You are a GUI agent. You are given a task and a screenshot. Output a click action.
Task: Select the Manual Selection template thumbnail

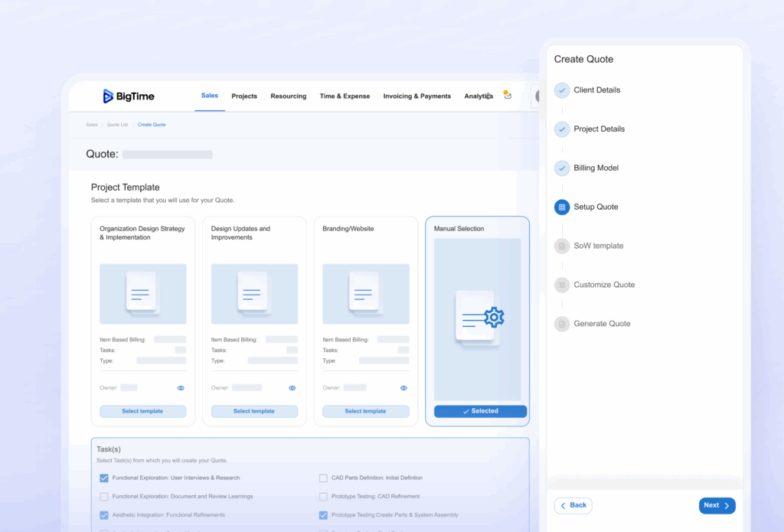pos(477,318)
